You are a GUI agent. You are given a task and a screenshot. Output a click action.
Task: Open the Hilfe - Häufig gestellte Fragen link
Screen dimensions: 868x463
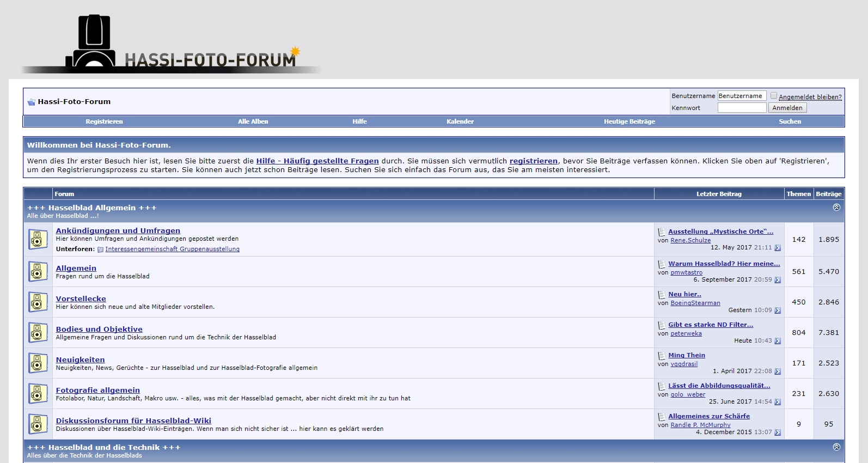coord(317,161)
